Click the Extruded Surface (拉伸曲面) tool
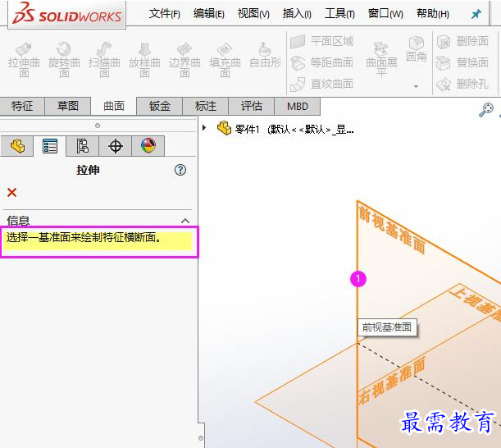501x448 pixels. (24, 60)
